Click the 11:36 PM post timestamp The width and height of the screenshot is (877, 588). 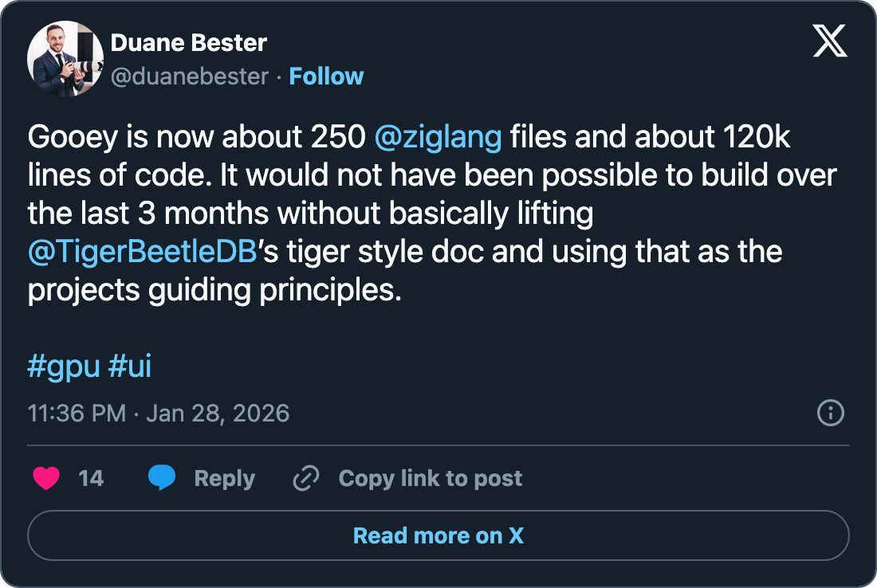77,414
